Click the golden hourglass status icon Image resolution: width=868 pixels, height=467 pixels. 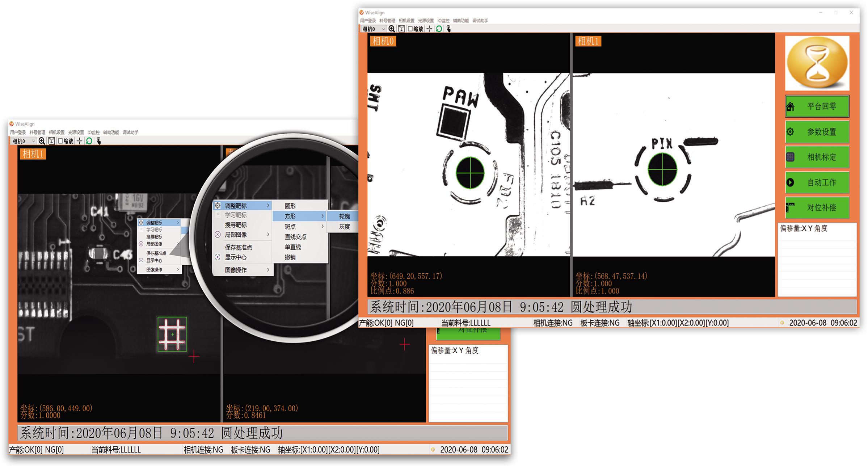(x=817, y=63)
